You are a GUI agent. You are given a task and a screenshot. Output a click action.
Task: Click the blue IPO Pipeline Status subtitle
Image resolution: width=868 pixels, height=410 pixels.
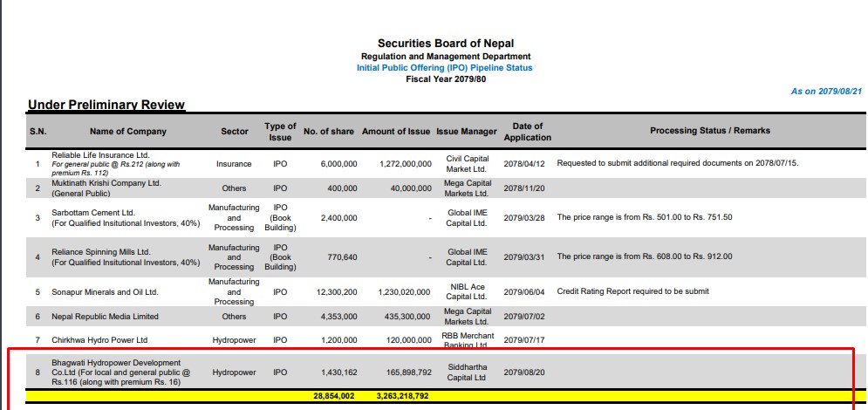coord(444,68)
